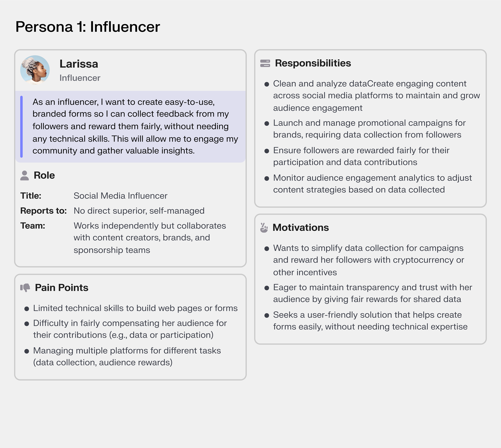Screen dimensions: 501x448
Task: Click the 'Influencer' subtitle under Larissa
Action: [x=80, y=78]
